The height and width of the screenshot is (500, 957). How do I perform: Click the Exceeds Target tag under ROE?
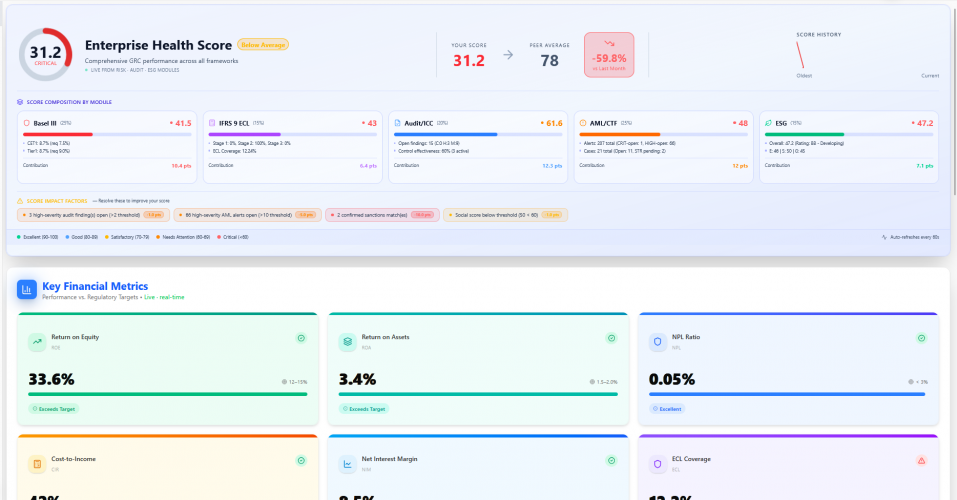tap(54, 408)
